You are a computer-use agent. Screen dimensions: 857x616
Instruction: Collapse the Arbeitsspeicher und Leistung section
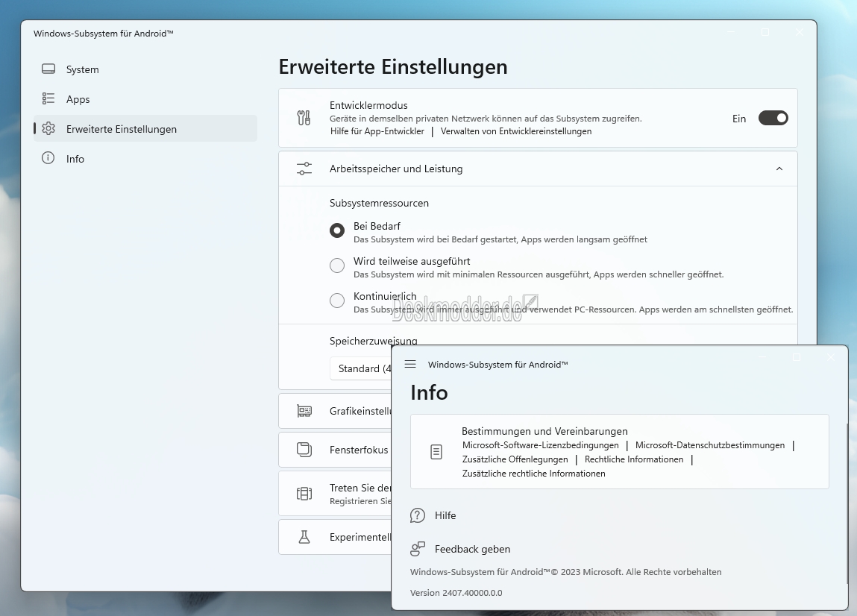(x=779, y=169)
